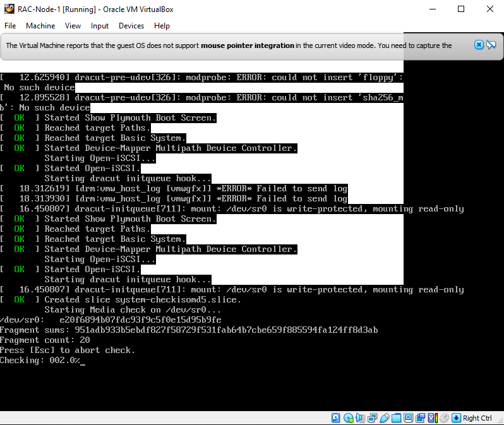The height and width of the screenshot is (425, 504).
Task: Click the recording status indicator icon
Action: tap(420, 418)
